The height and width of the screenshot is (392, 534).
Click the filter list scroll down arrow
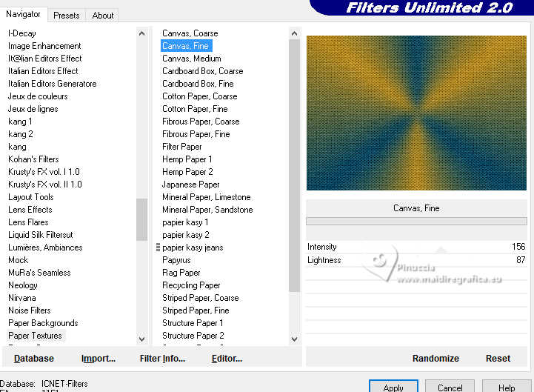pos(294,339)
